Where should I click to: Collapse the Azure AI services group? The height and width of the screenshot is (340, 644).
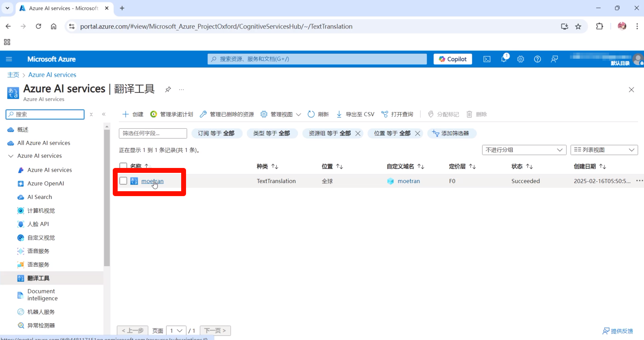point(11,156)
